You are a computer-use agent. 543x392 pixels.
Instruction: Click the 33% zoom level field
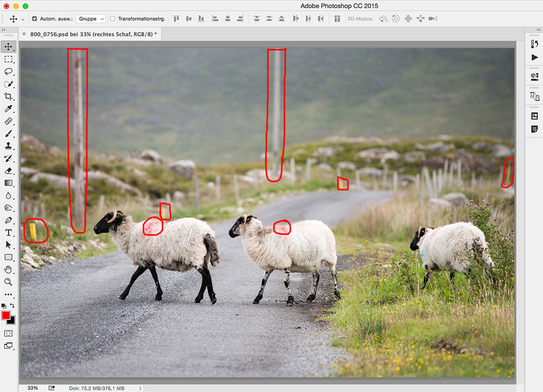pos(33,388)
